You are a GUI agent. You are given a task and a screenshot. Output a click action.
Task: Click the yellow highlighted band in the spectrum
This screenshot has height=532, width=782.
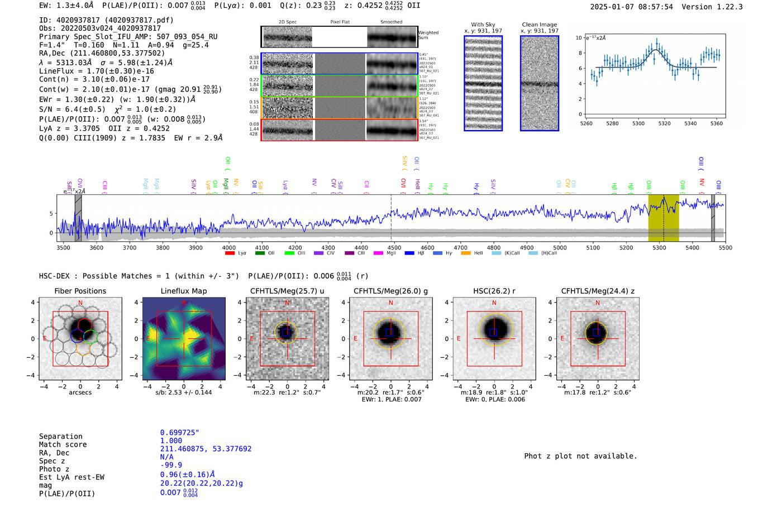pyautogui.click(x=663, y=218)
